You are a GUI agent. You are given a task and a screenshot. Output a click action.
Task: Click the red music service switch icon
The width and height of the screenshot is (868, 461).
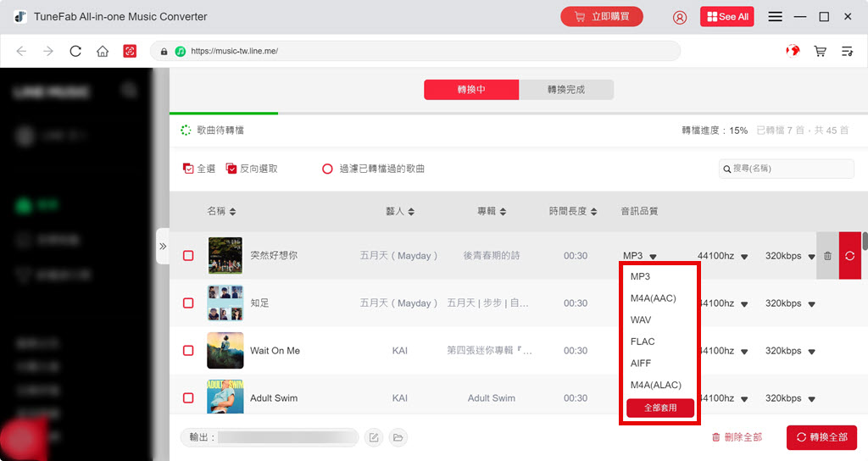[130, 51]
